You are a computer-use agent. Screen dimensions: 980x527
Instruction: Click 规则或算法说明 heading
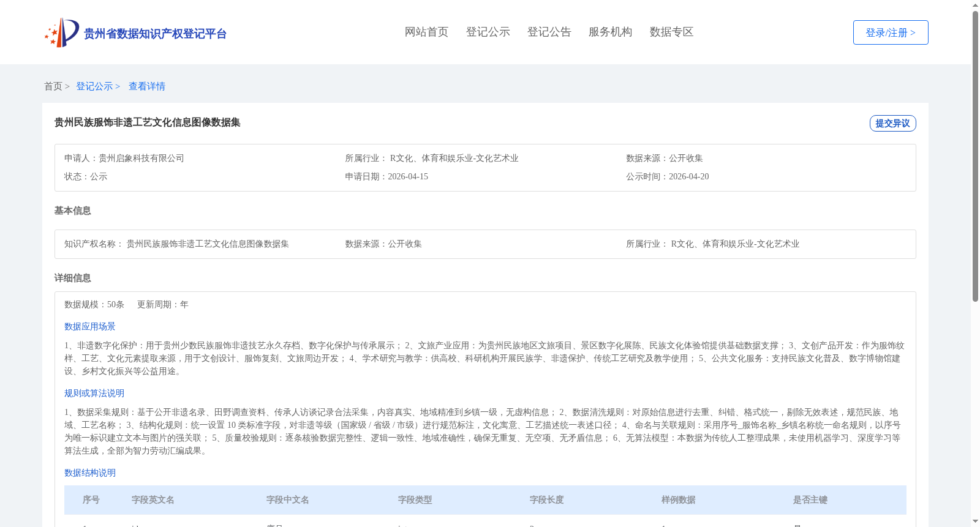click(94, 393)
